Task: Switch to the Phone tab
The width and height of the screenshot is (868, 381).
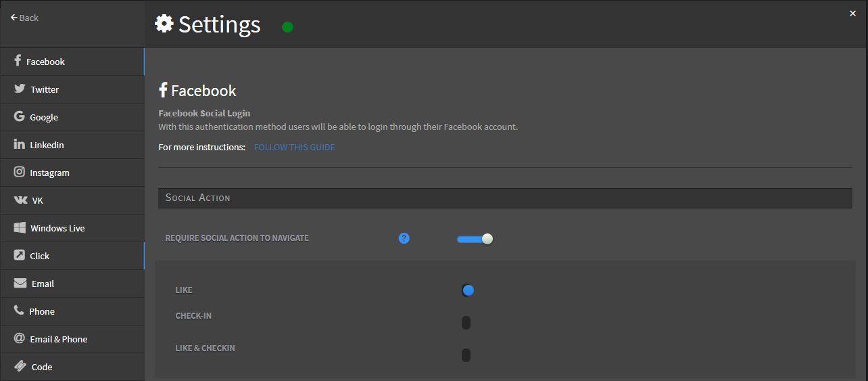Action: [x=72, y=311]
